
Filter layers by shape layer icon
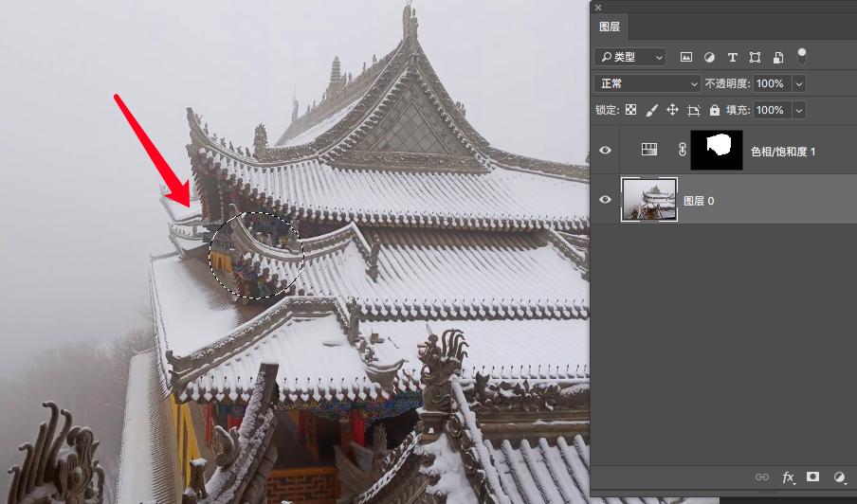pyautogui.click(x=755, y=58)
